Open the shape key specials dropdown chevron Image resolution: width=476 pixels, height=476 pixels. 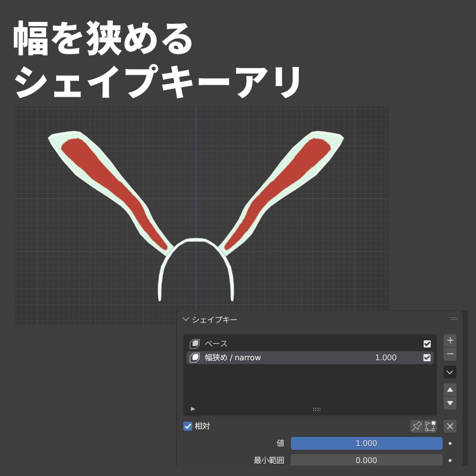click(450, 372)
